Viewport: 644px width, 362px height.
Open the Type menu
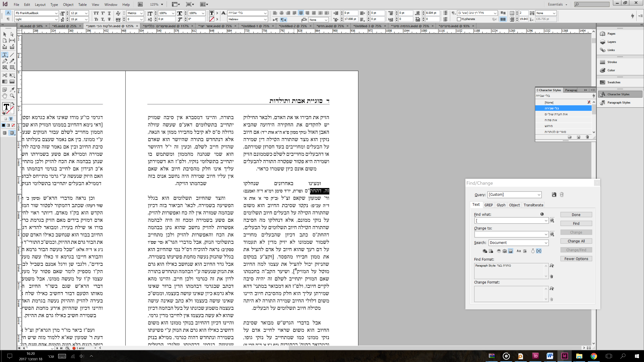[54, 5]
